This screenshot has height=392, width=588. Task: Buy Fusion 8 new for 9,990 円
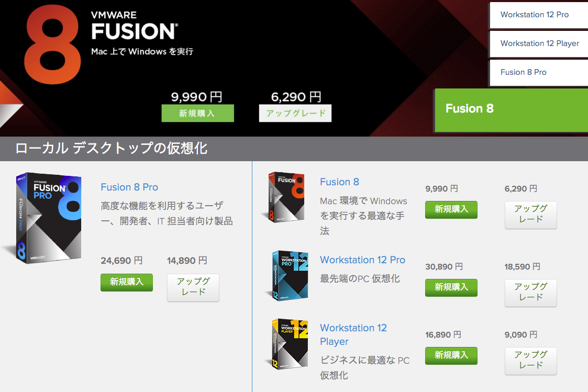[x=451, y=209]
